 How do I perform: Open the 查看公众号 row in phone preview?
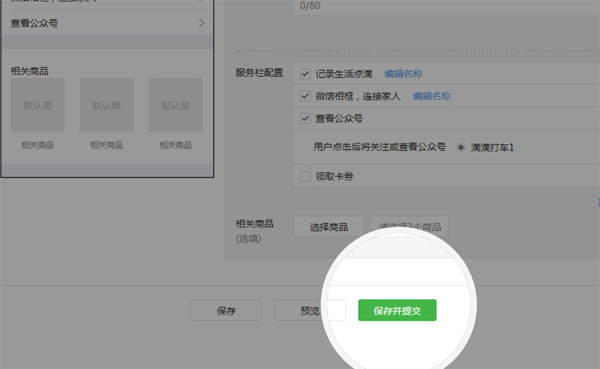click(107, 23)
